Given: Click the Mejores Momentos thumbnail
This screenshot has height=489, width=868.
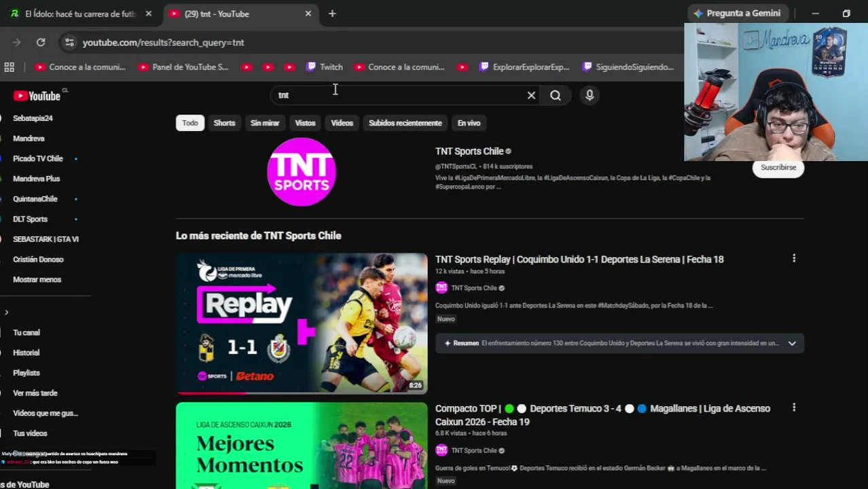Looking at the screenshot, I should click(x=302, y=446).
